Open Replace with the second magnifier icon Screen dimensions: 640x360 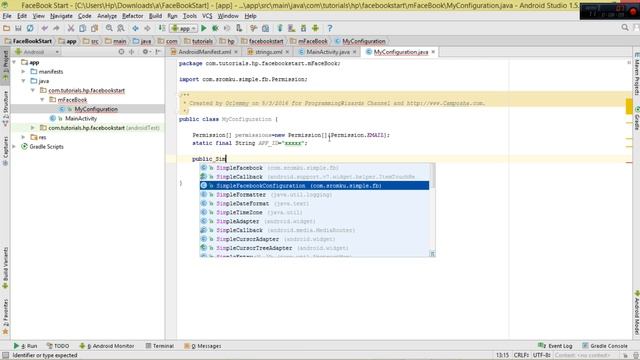[121, 28]
